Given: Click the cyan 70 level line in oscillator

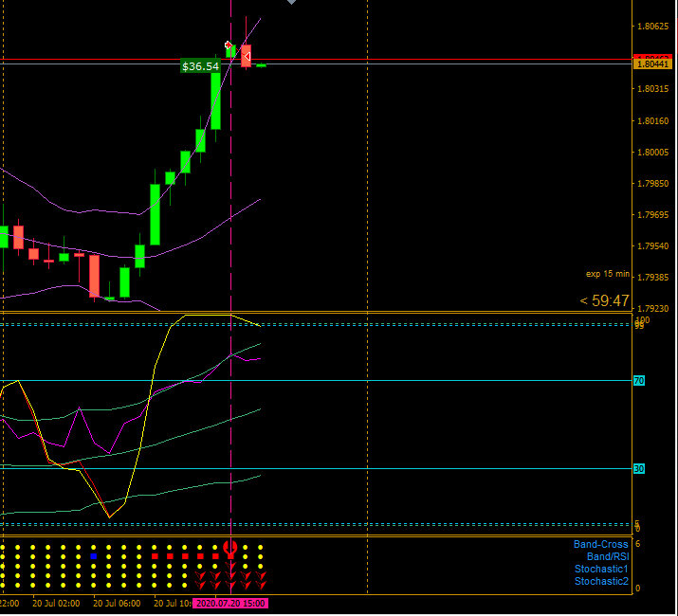Looking at the screenshot, I should point(316,381).
